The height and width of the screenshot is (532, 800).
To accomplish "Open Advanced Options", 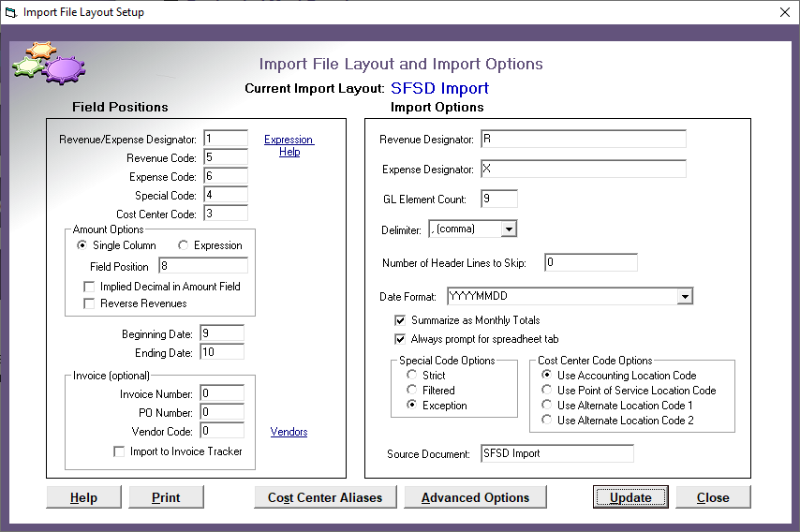I will (475, 497).
